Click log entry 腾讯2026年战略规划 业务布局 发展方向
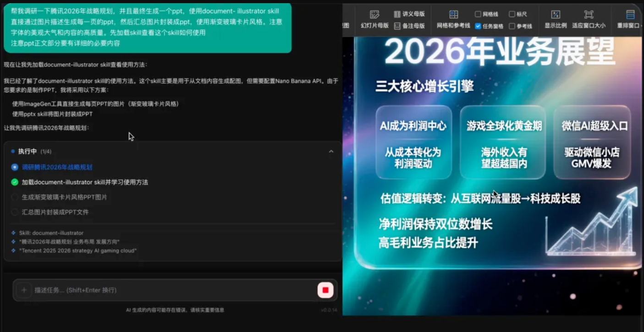The height and width of the screenshot is (332, 644). 69,242
